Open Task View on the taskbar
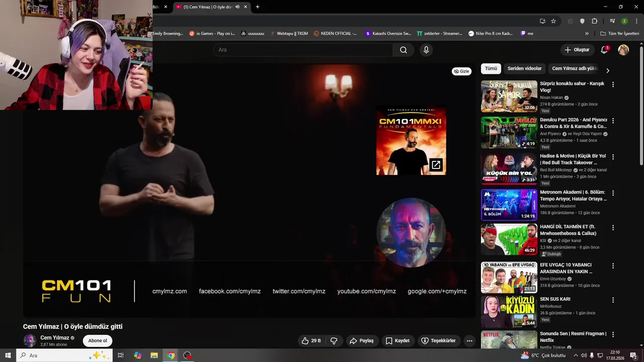644x362 pixels. (121, 355)
